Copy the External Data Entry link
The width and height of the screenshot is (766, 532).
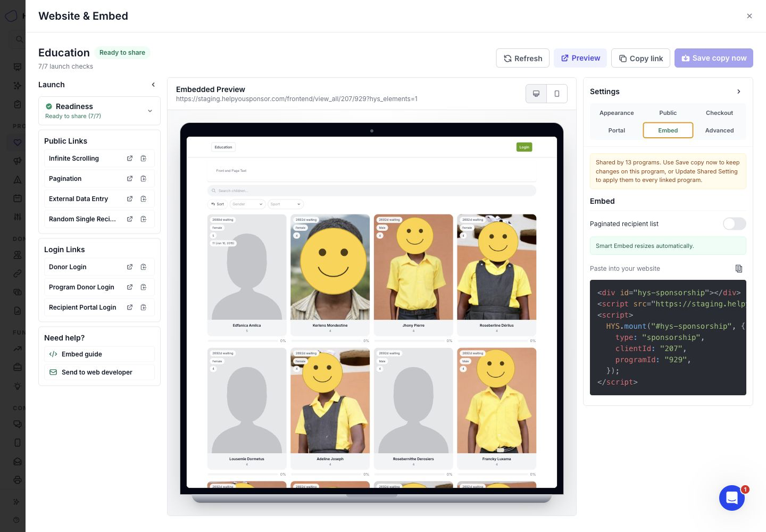(144, 199)
